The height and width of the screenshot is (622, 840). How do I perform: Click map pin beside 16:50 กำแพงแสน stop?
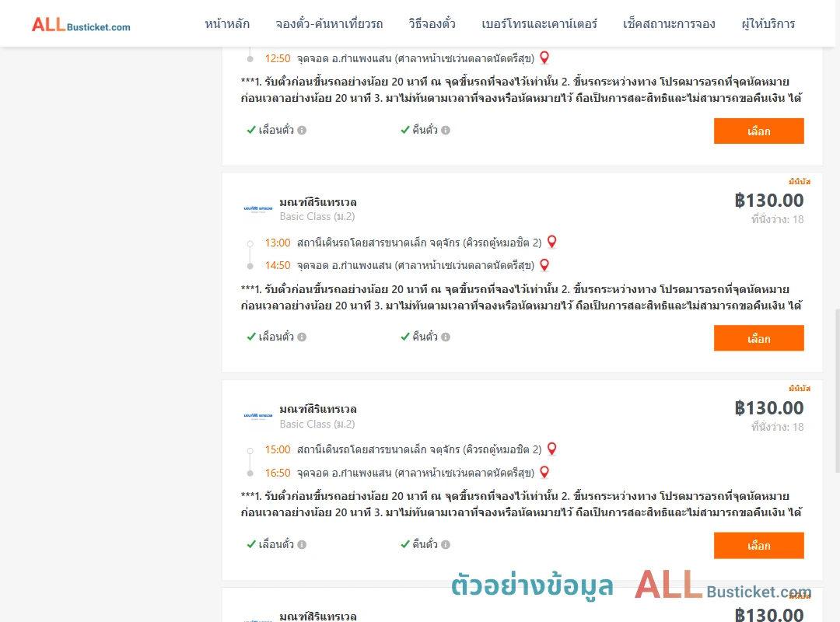click(544, 472)
